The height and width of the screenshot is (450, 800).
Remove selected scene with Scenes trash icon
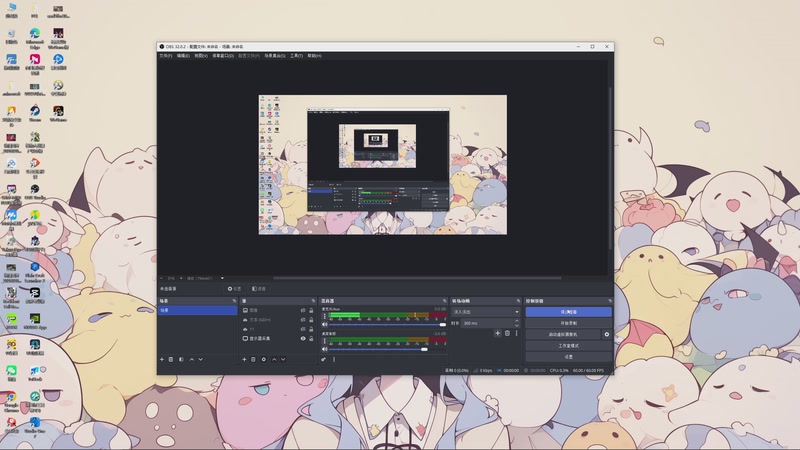pos(171,359)
